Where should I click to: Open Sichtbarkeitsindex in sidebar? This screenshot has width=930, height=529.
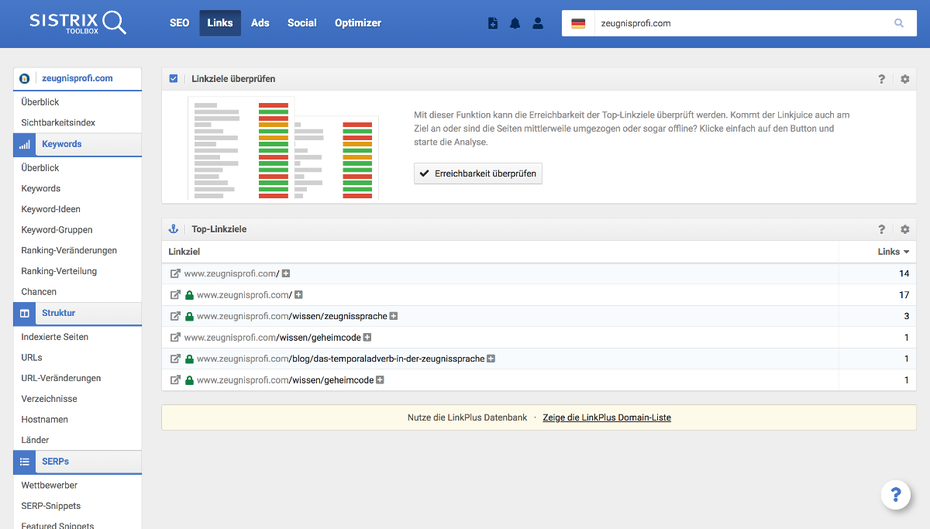[x=58, y=123]
